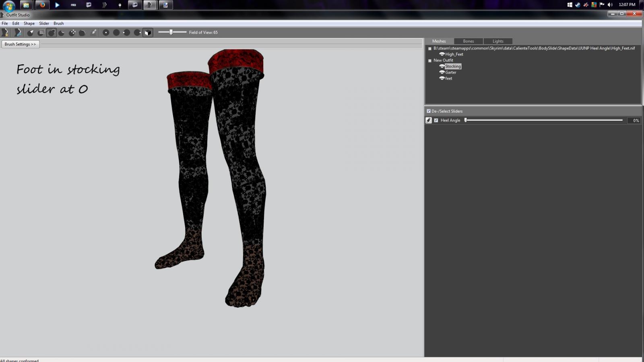Image resolution: width=644 pixels, height=362 pixels.
Task: Toggle the cube view mode icon
Action: [148, 33]
